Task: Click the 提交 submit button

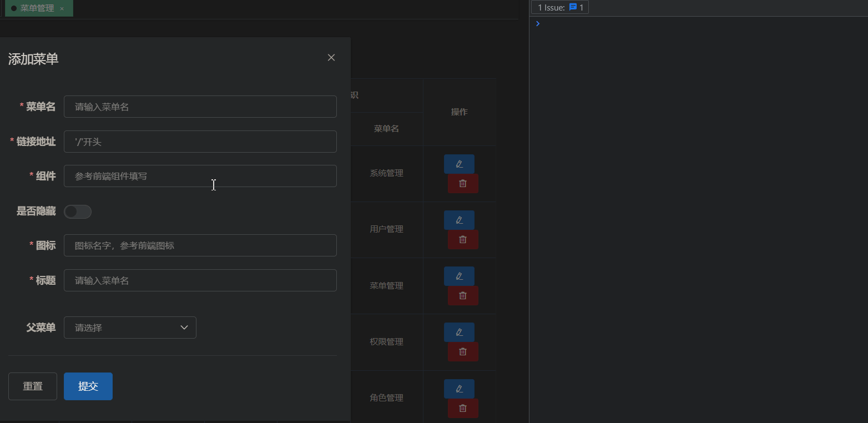Action: pos(88,386)
